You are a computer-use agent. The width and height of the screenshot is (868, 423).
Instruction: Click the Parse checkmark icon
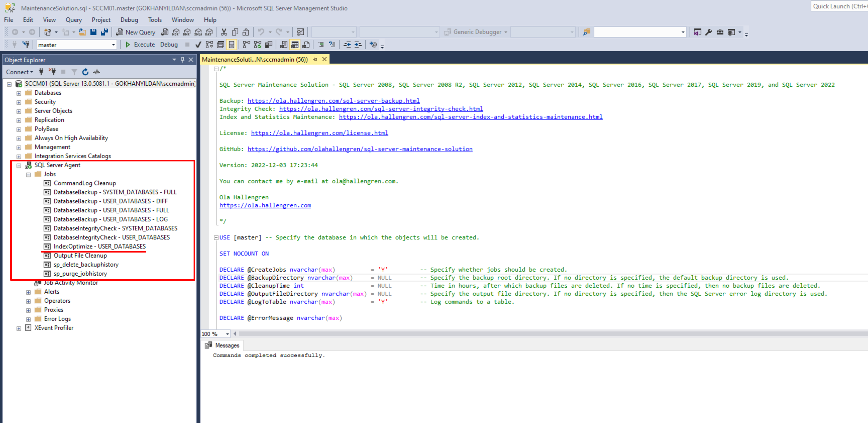coord(198,45)
